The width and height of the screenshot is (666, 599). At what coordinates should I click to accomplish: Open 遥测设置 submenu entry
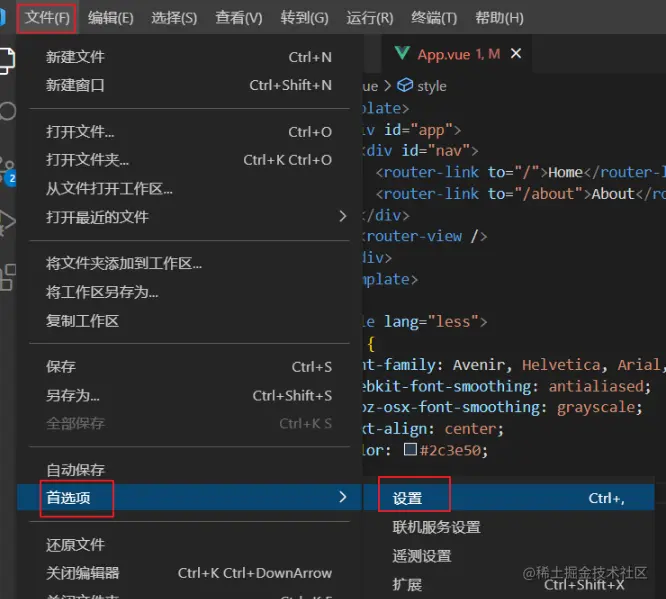(x=509, y=556)
